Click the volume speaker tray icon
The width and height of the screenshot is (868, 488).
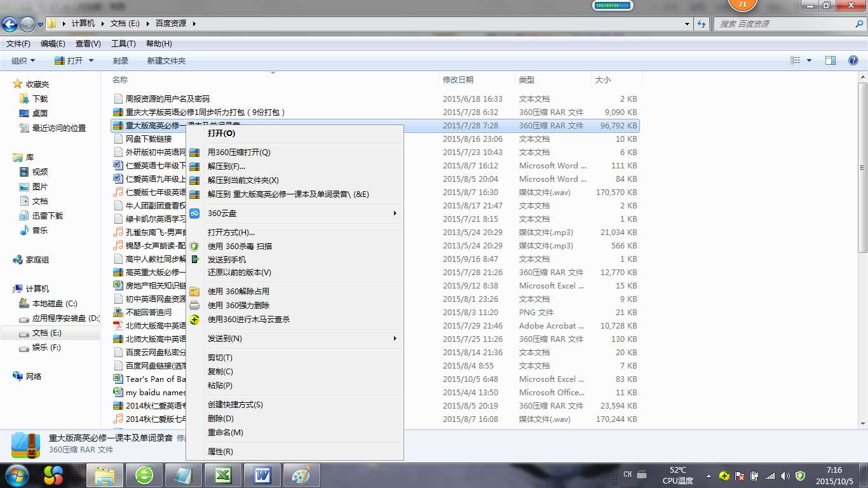[x=785, y=475]
